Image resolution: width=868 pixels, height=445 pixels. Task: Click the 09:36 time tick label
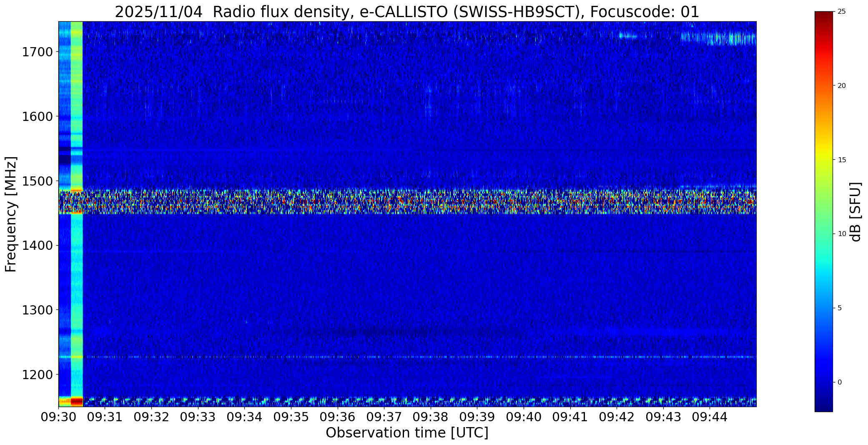[338, 417]
